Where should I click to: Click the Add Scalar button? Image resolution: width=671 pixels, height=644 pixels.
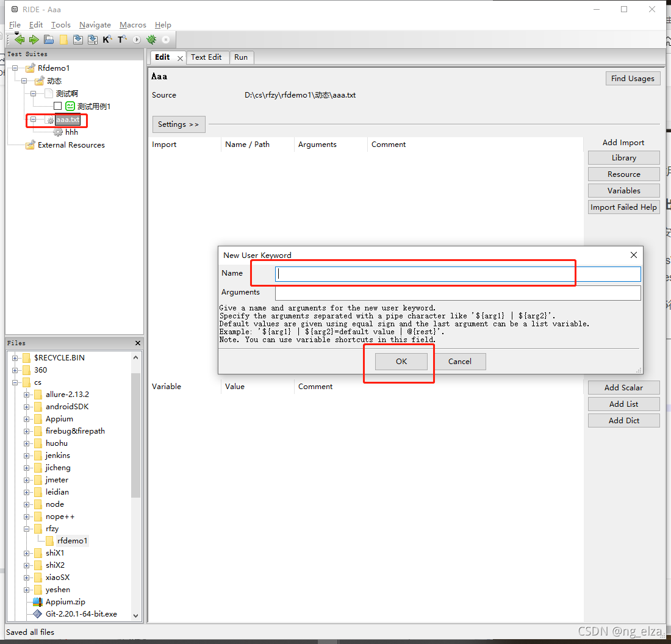(623, 388)
